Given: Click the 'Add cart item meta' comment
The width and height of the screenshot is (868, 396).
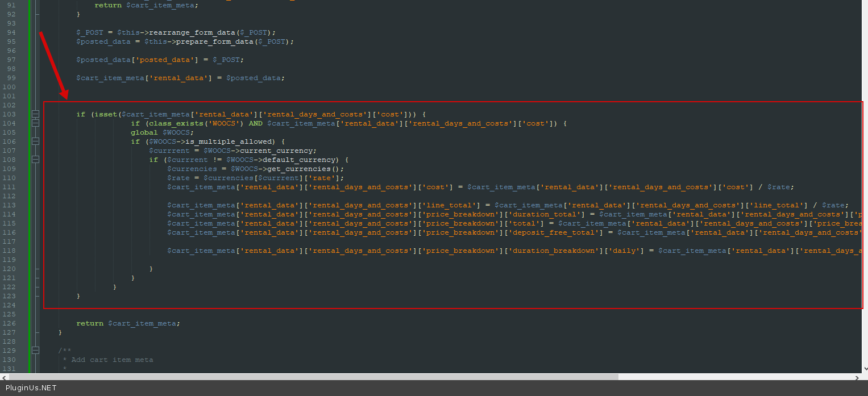Looking at the screenshot, I should click(112, 360).
